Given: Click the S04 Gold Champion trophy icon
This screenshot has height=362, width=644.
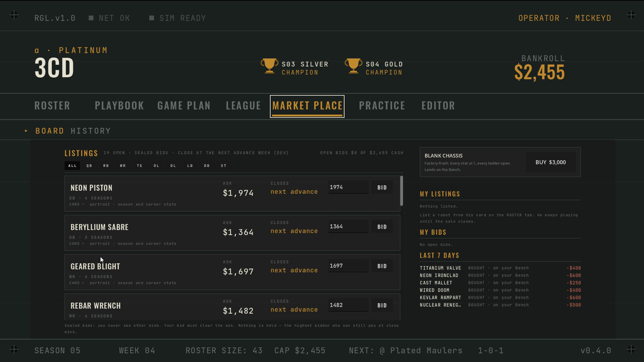Looking at the screenshot, I should 353,66.
